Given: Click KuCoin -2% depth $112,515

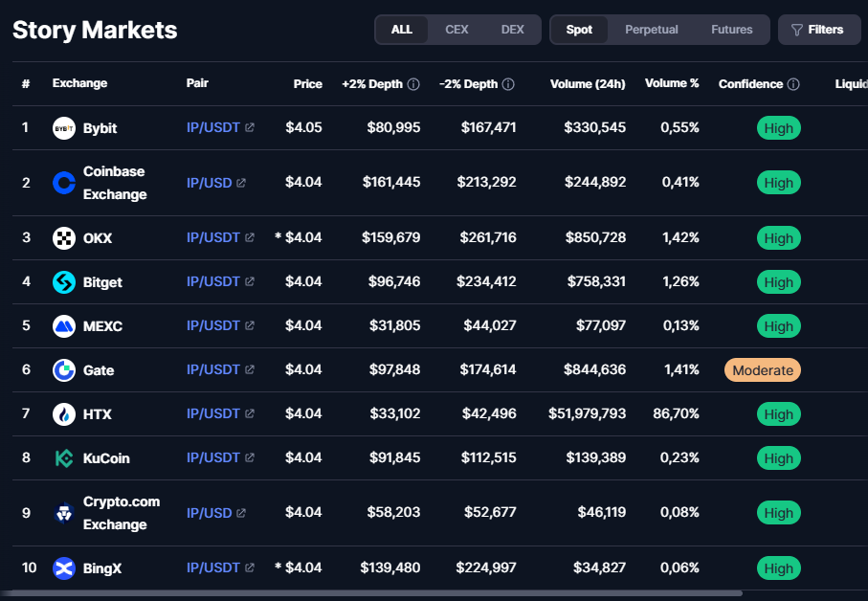Looking at the screenshot, I should [489, 457].
